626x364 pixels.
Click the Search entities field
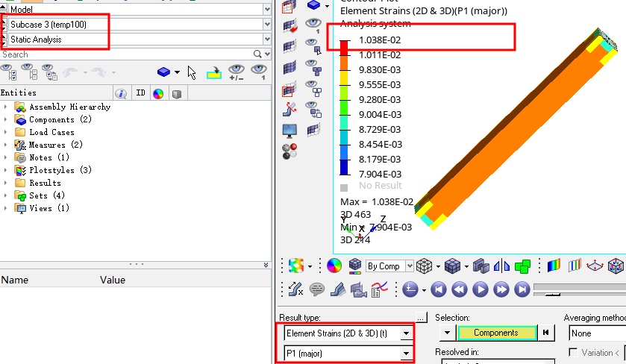(127, 54)
